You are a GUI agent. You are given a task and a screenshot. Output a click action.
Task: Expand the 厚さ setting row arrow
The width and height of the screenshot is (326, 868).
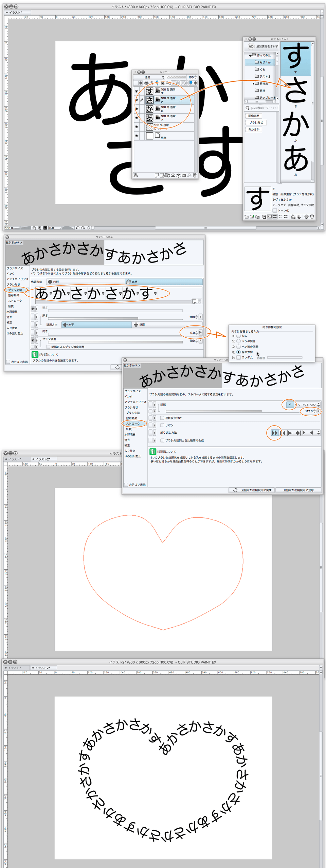37,317
